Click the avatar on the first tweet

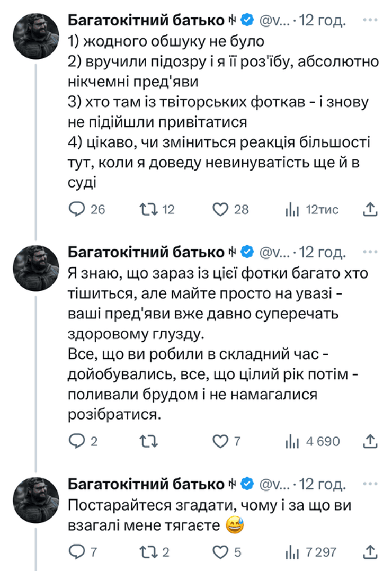pos(35,35)
